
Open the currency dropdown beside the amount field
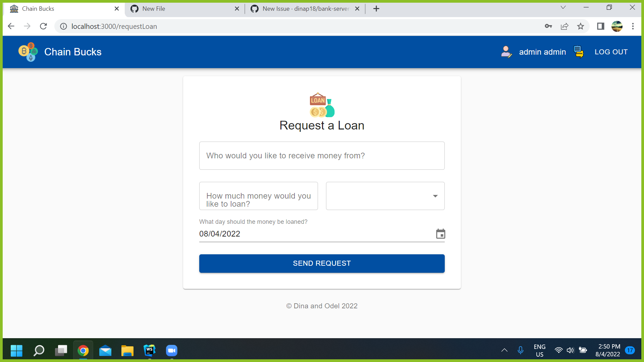pyautogui.click(x=435, y=196)
